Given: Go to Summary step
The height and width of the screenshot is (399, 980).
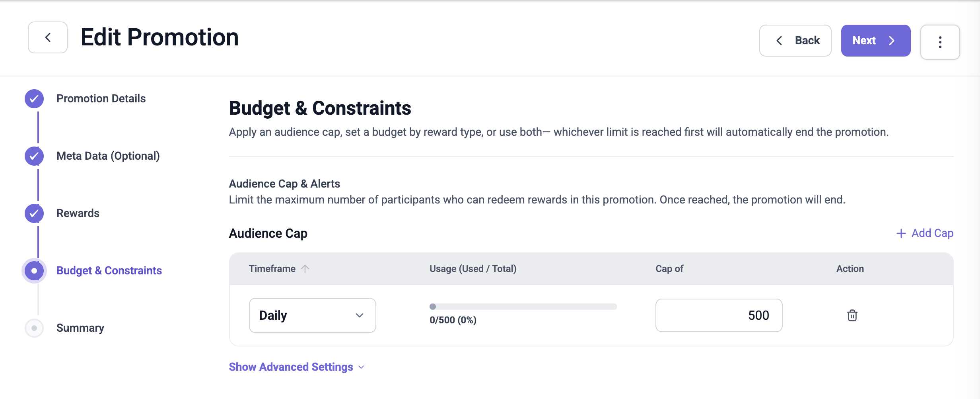Looking at the screenshot, I should pyautogui.click(x=80, y=328).
